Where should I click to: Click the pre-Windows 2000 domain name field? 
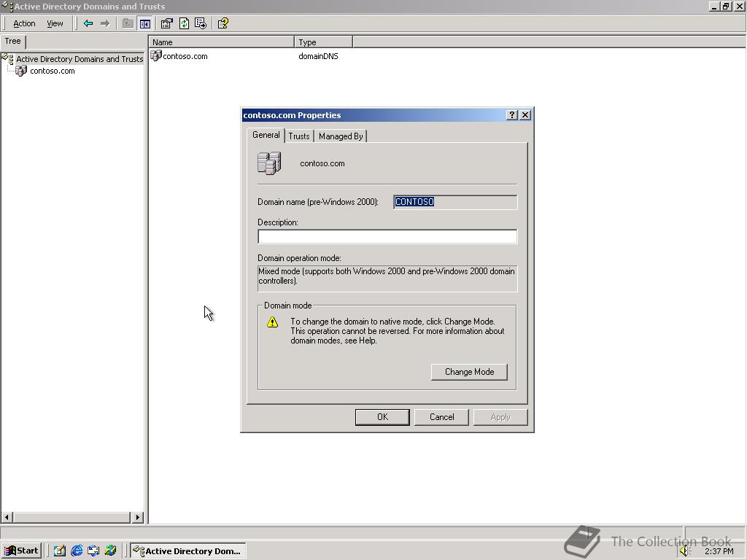455,202
